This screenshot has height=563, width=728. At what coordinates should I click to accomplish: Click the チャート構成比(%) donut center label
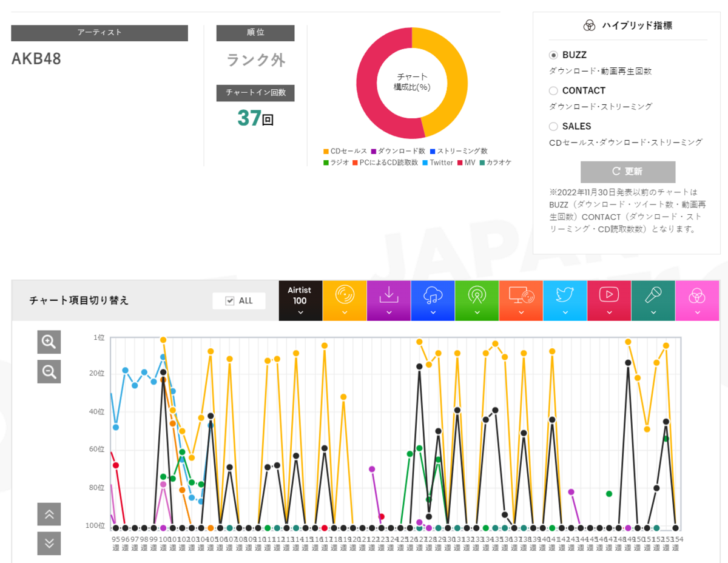(x=412, y=82)
